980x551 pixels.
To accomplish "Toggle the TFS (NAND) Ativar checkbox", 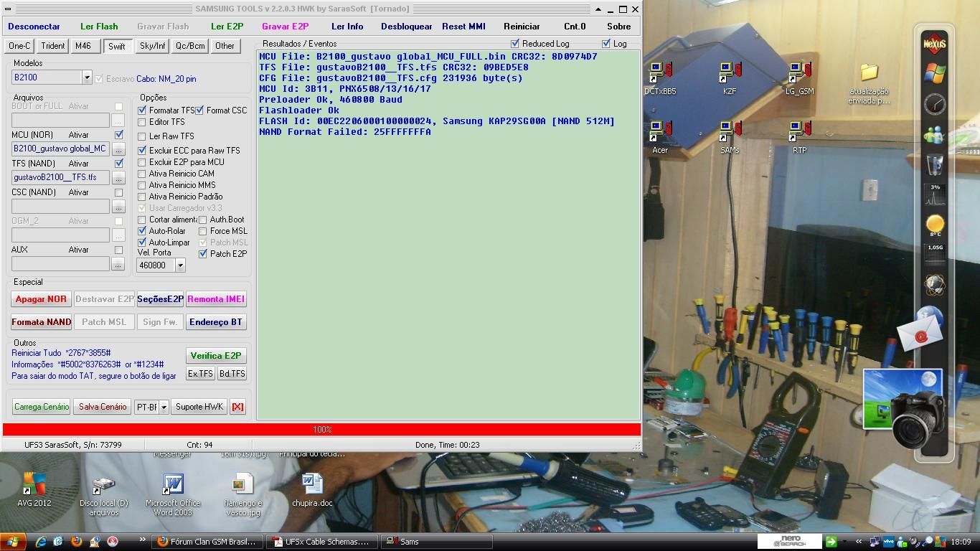I will pyautogui.click(x=119, y=164).
